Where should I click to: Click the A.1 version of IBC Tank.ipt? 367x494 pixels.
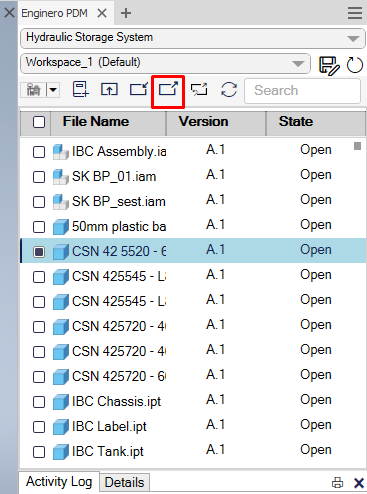coord(215,450)
